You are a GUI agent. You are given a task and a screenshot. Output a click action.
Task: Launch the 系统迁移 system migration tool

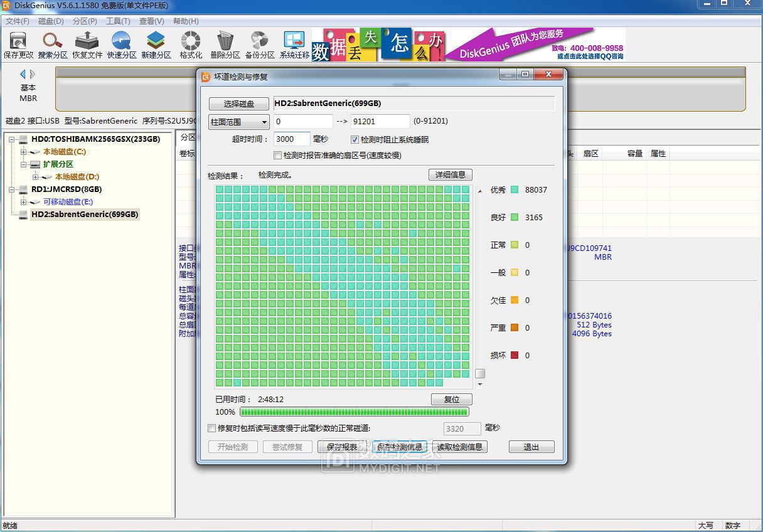tap(294, 45)
